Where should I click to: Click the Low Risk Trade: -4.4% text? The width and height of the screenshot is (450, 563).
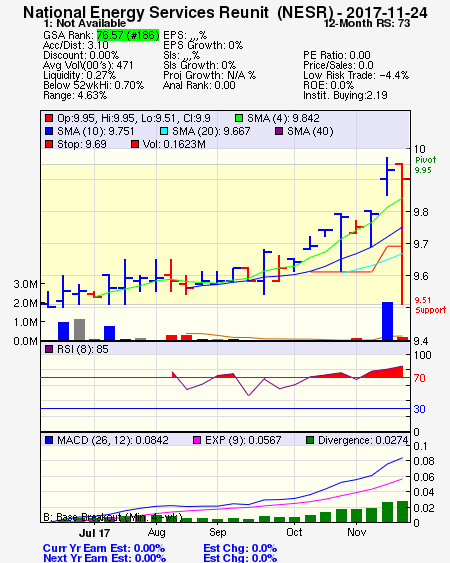tap(356, 75)
